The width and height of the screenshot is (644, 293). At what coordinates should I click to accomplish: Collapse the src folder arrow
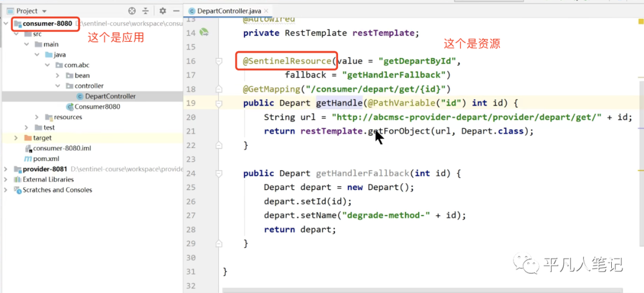click(16, 34)
